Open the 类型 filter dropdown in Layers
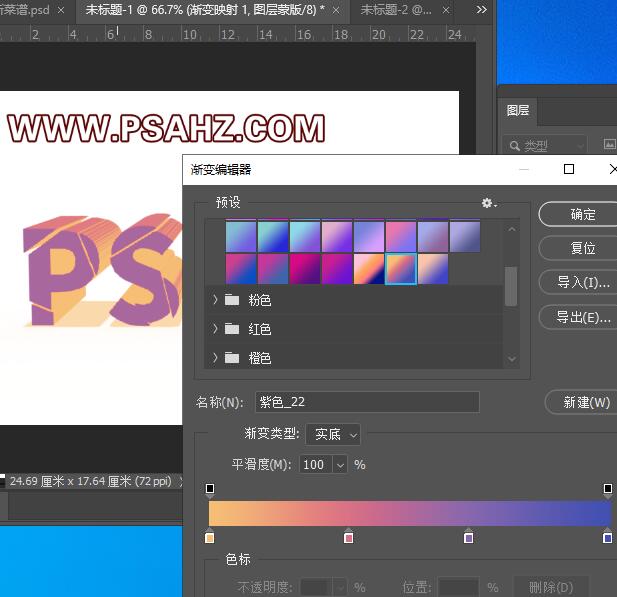 (x=545, y=146)
